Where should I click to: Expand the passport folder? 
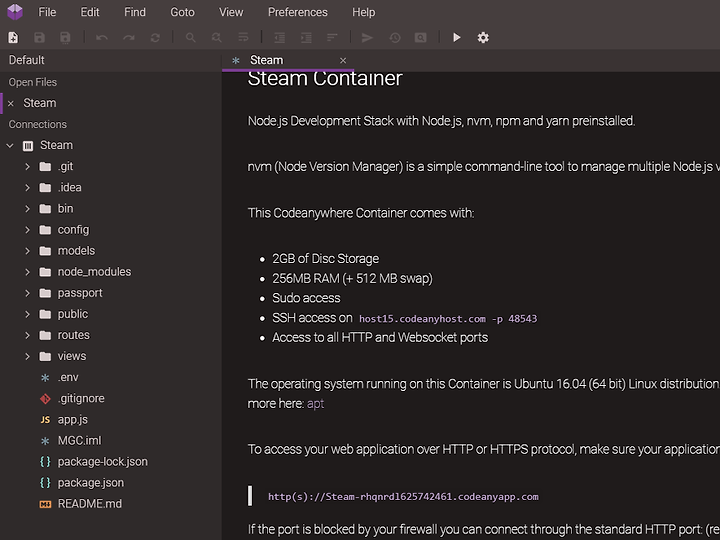27,293
